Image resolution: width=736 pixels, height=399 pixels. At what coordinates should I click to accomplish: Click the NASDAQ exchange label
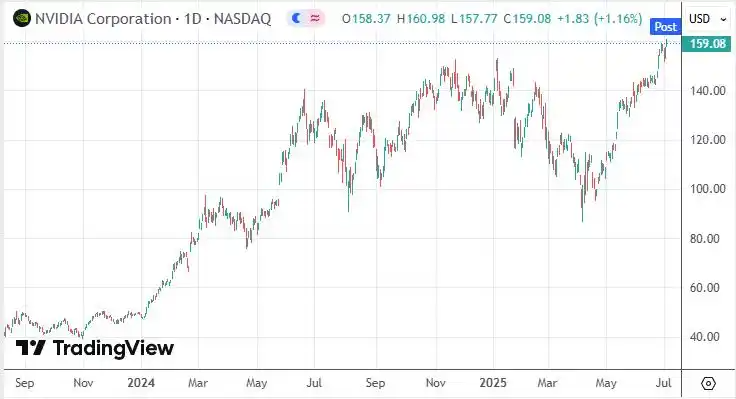(242, 19)
